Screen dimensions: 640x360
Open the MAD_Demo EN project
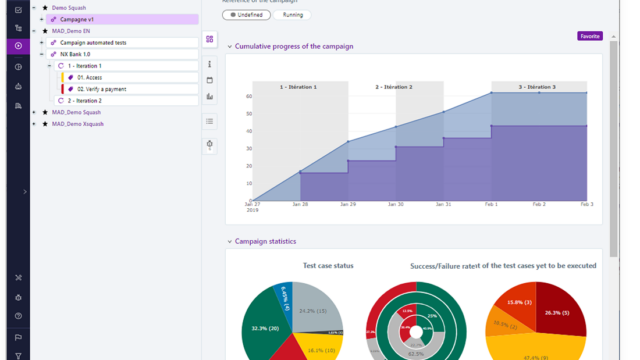(71, 31)
